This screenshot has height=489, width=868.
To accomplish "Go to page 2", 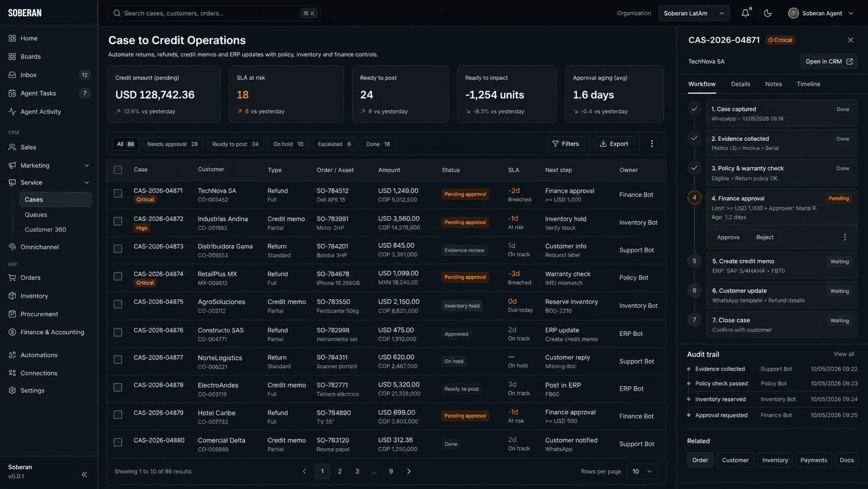I will [x=340, y=472].
